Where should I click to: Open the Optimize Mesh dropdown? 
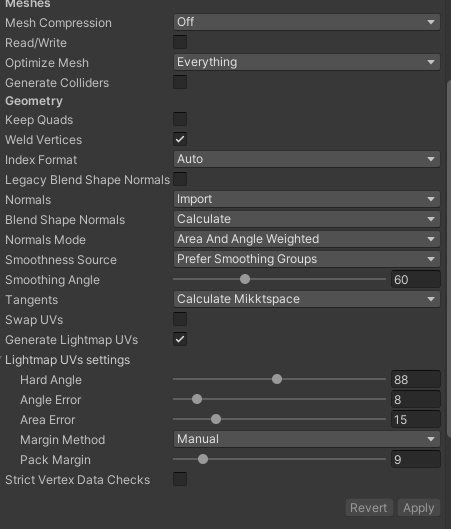click(307, 62)
